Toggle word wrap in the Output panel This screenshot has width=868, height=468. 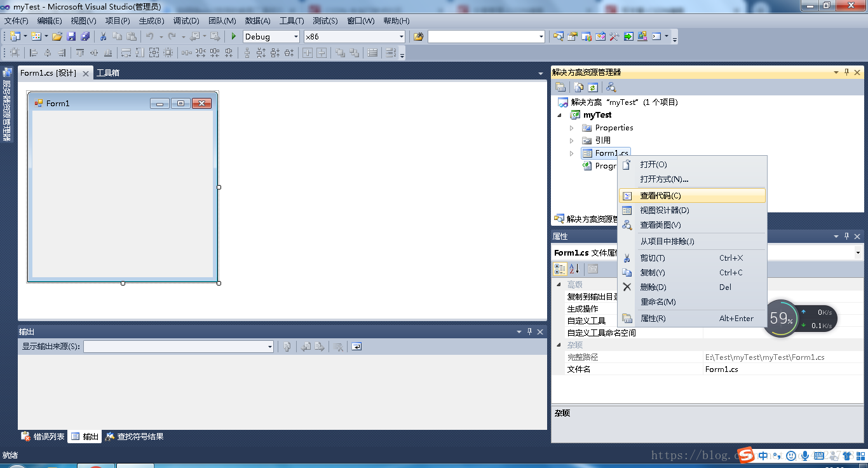[356, 347]
